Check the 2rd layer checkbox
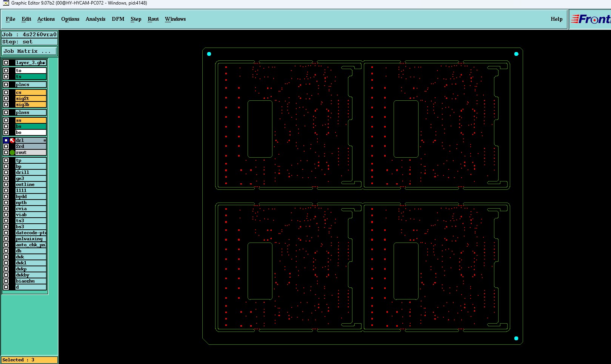The width and height of the screenshot is (611, 364). click(x=6, y=146)
